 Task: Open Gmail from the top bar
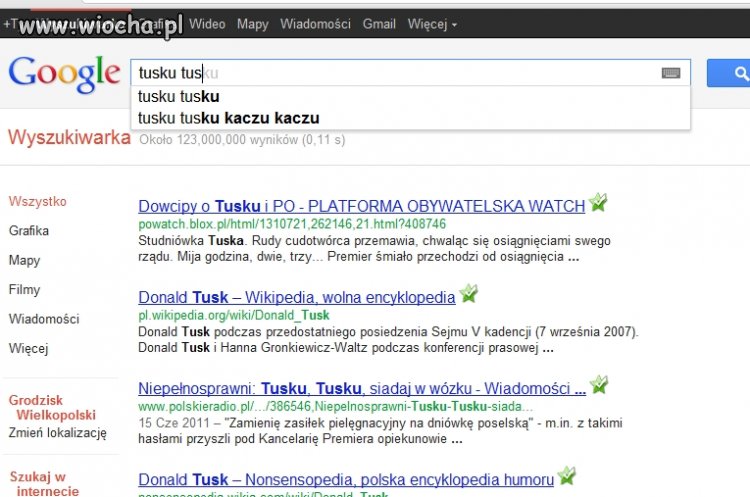379,24
